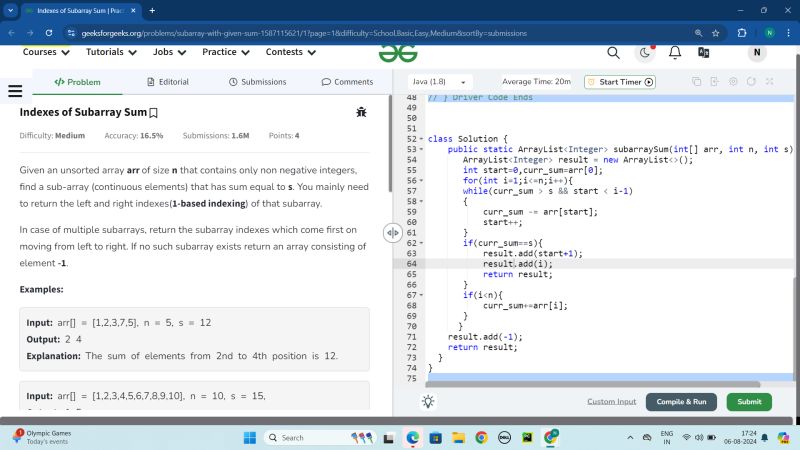The image size is (800, 450).
Task: Click the Start Timer button
Action: click(x=620, y=82)
